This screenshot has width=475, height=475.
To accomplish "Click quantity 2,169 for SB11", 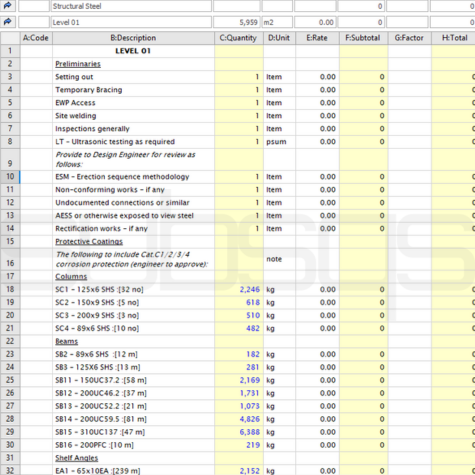I will tap(238, 380).
